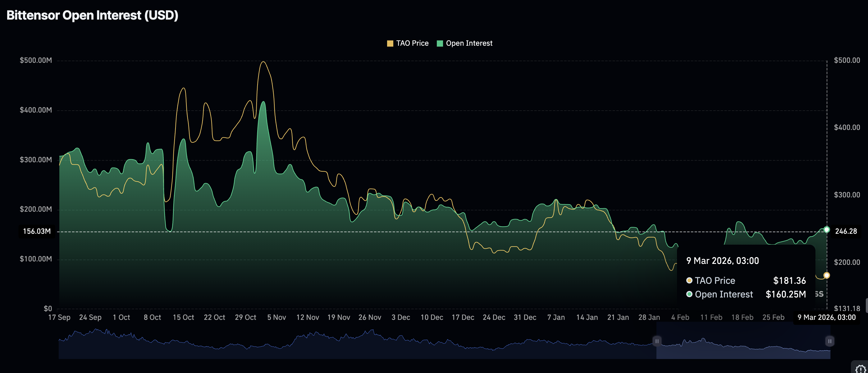Click the tooltip TAO Price $181.36 row
This screenshot has height=373, width=868.
(746, 281)
